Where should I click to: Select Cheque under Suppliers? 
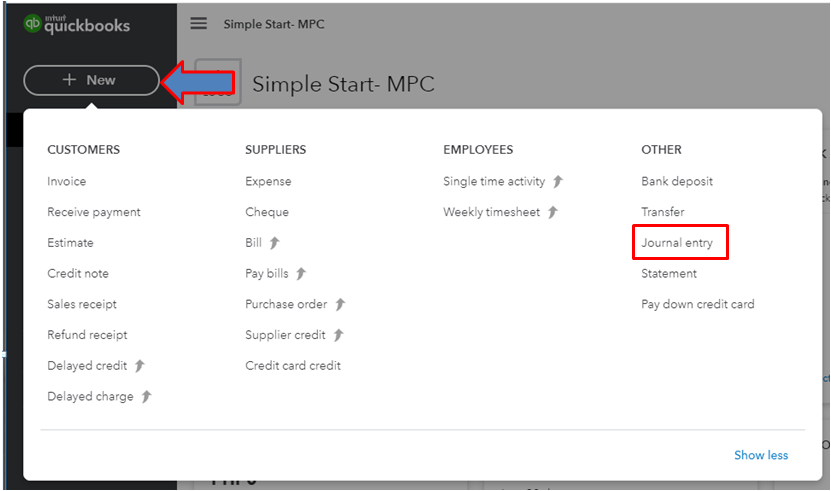tap(267, 212)
